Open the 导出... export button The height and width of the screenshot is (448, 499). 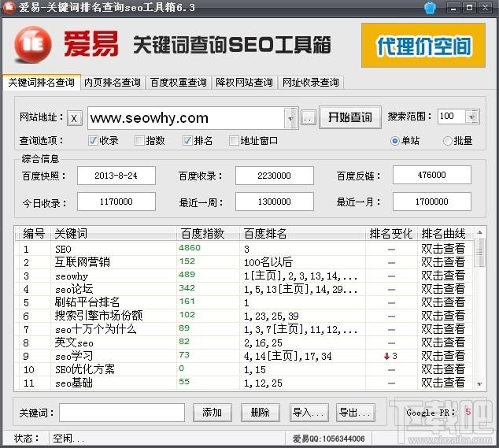tap(355, 413)
